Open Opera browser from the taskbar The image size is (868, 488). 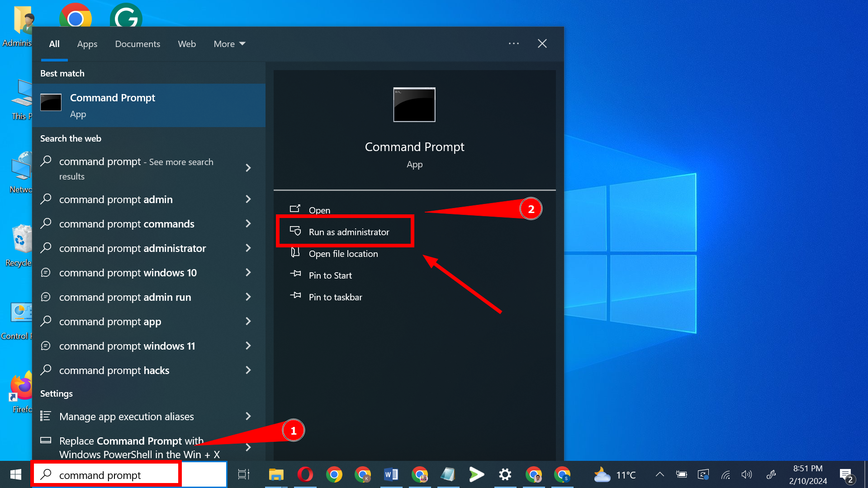click(x=305, y=474)
